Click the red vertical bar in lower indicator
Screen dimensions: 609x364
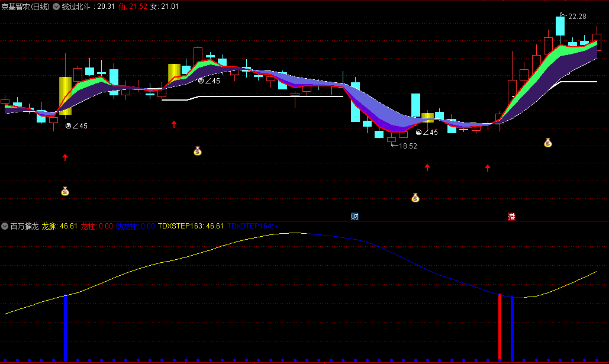pyautogui.click(x=500, y=327)
